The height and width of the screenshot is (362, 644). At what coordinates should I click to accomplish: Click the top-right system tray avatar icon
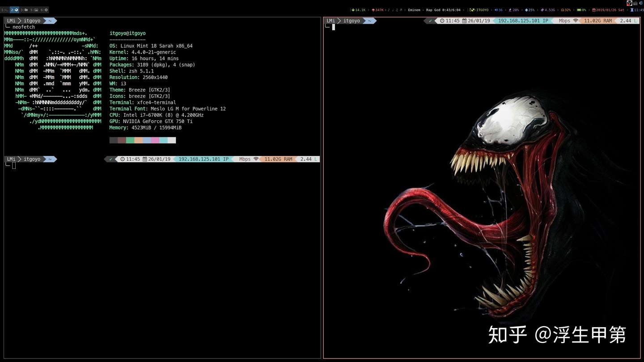629,3
